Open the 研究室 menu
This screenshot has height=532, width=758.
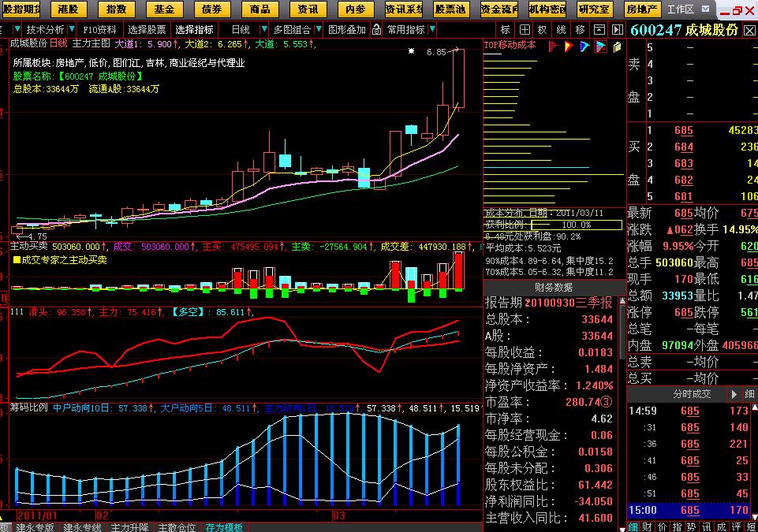595,9
